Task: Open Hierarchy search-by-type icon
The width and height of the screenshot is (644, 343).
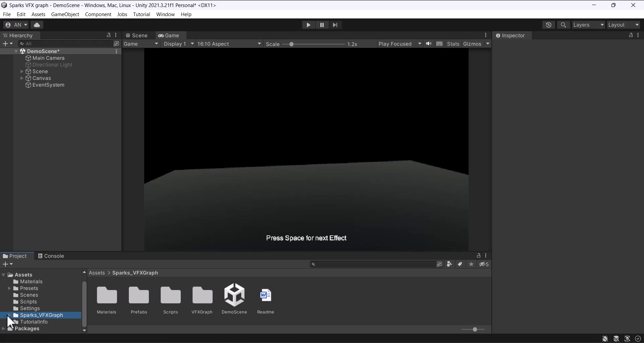Action: point(116,44)
